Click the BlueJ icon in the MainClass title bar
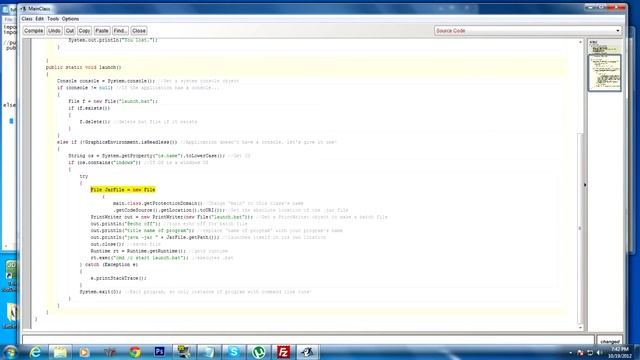 point(23,9)
